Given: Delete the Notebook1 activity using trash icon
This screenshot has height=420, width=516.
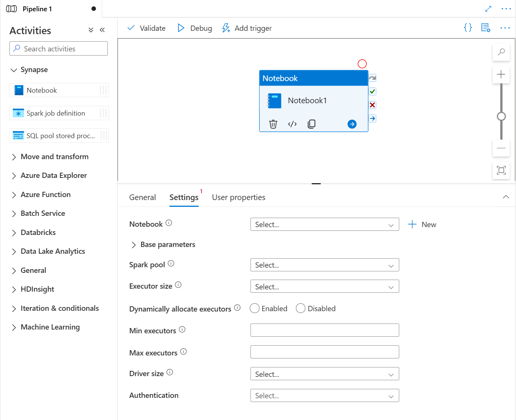Looking at the screenshot, I should 273,124.
